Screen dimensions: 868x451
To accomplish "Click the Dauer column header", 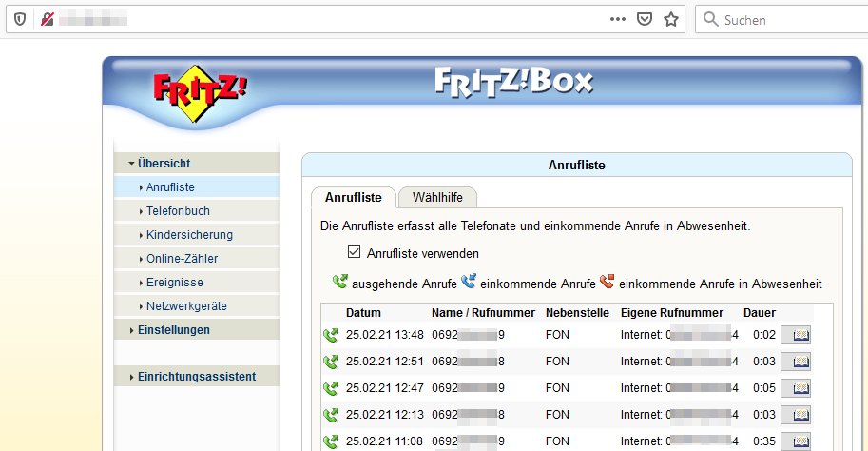I will coord(760,312).
